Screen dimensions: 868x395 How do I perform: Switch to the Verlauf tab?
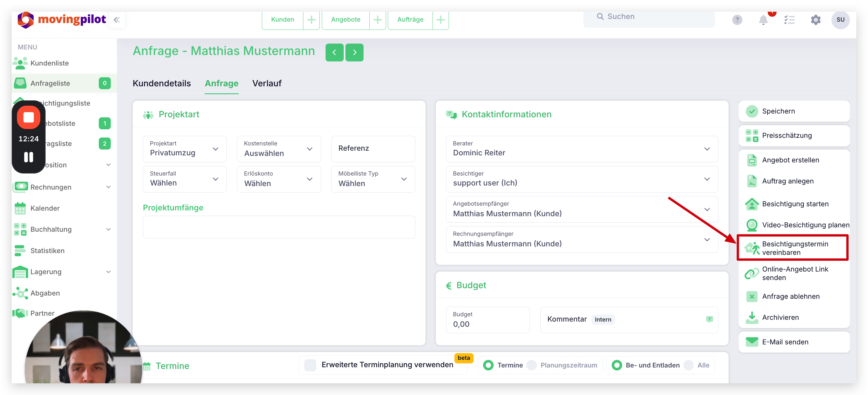click(x=267, y=83)
